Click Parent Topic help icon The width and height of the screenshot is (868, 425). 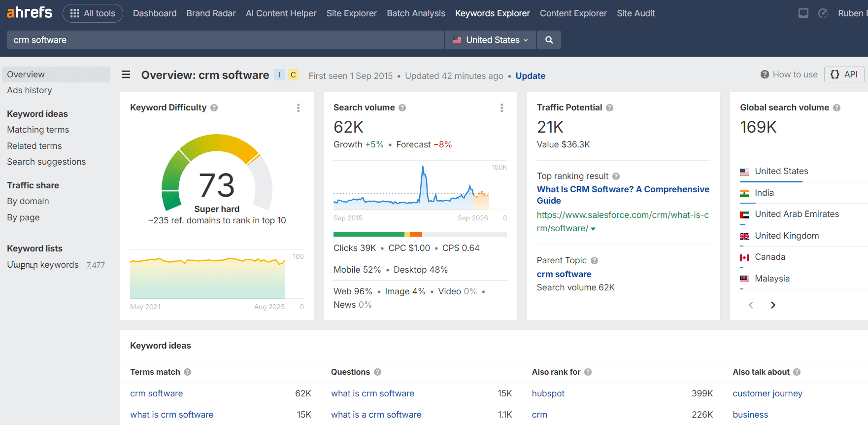[595, 260]
